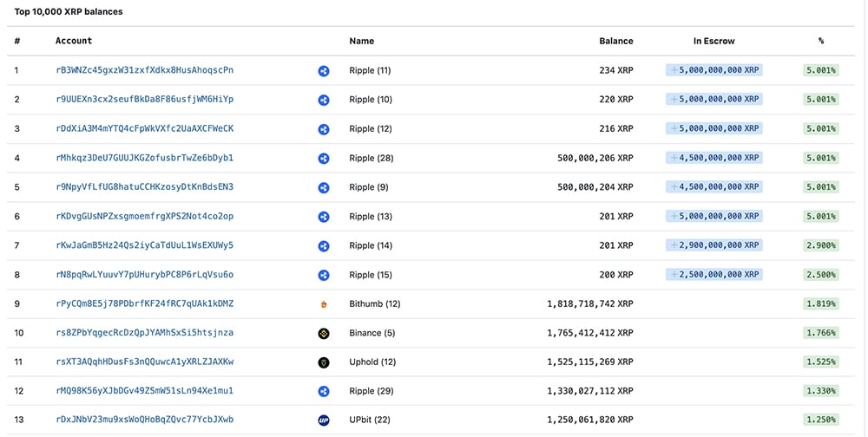Click escrow badge 5,000,000,000 XRP for Ripple (10)

pos(714,99)
